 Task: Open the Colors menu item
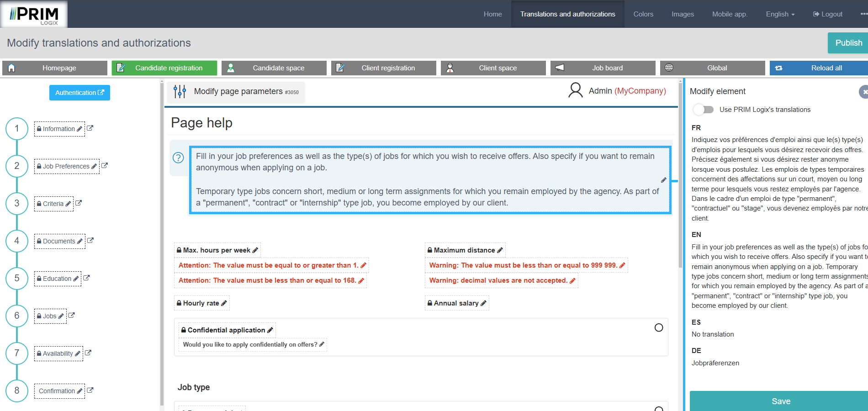[643, 14]
